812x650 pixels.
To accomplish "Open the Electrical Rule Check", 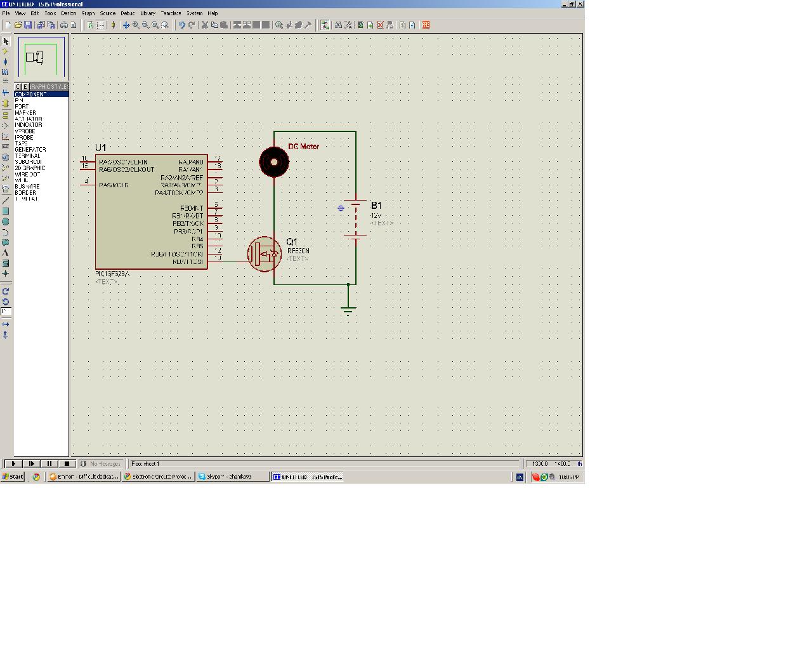I will (x=412, y=25).
